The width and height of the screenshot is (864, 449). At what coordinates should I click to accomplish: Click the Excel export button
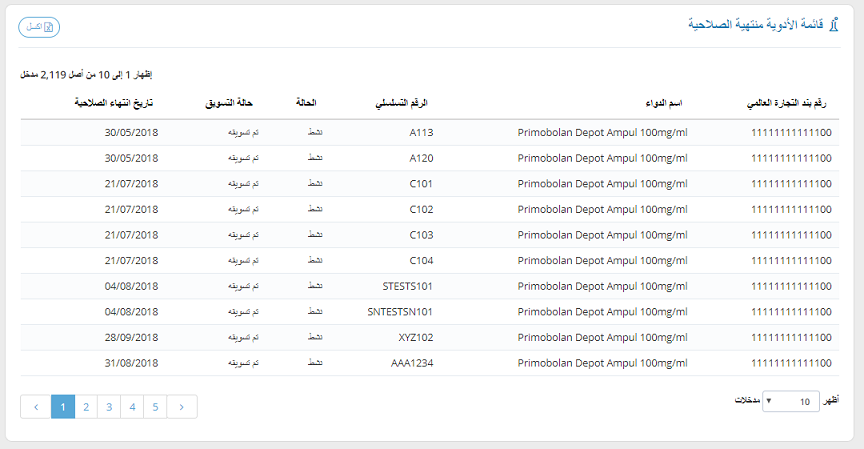coord(39,27)
